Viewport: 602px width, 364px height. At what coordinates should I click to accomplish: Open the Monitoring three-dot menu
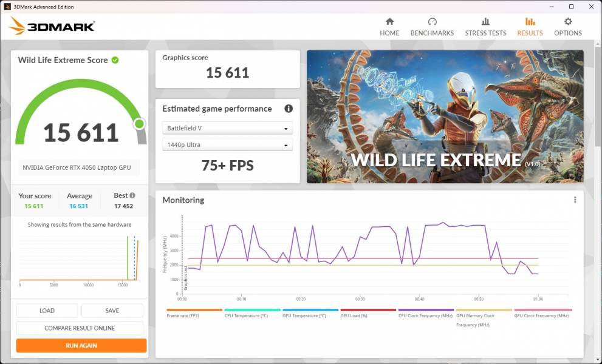(x=575, y=200)
